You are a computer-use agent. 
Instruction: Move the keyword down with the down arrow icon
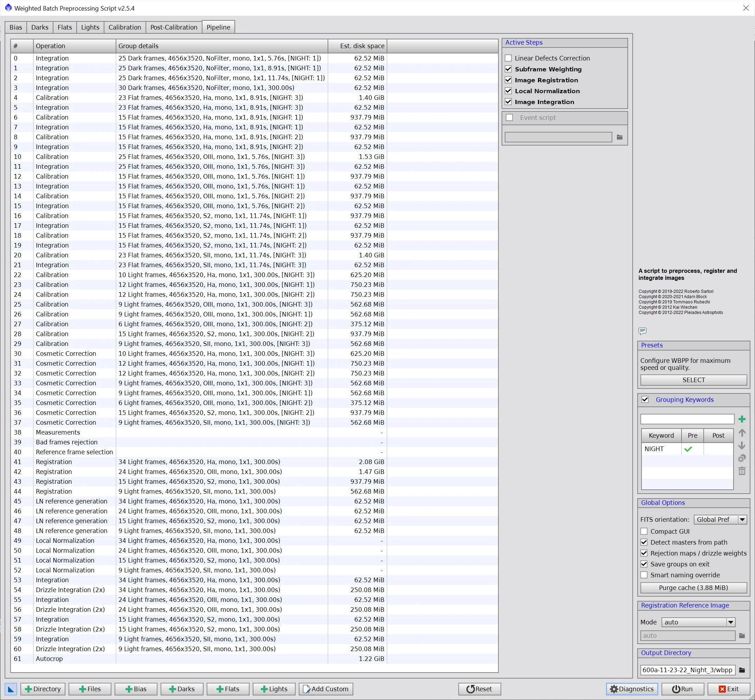[x=742, y=445]
